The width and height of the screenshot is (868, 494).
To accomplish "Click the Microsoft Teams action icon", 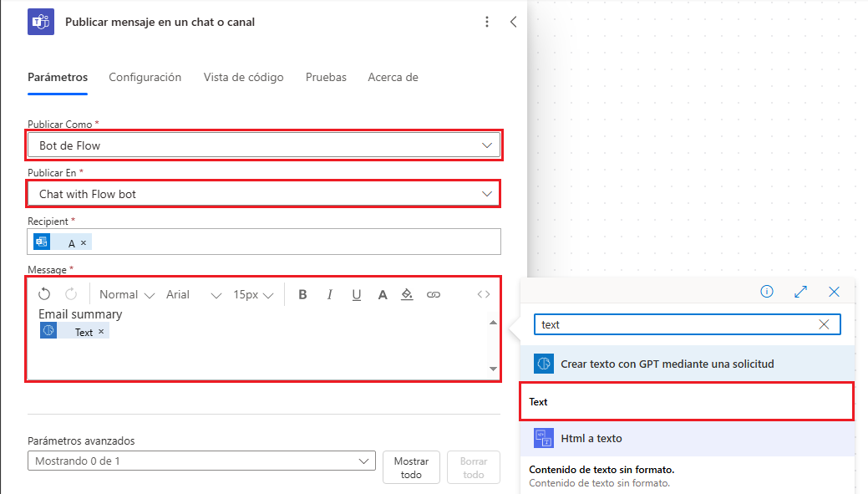I will (41, 22).
